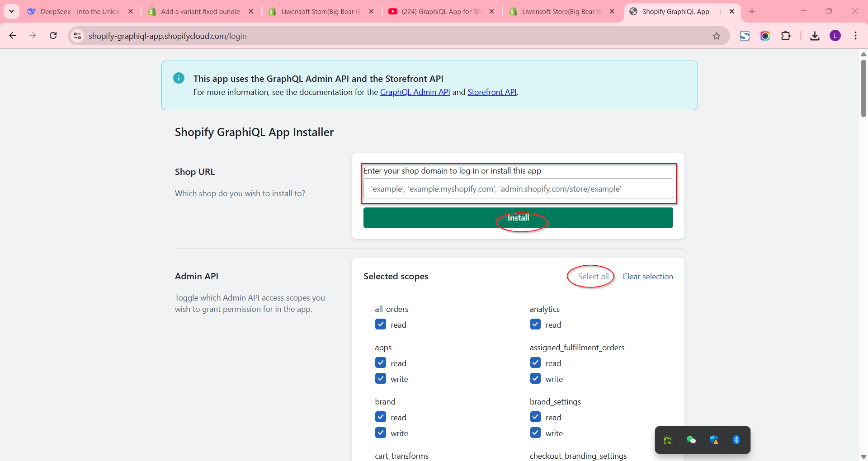Image resolution: width=868 pixels, height=461 pixels.
Task: Toggle assigned_fulfillment_orders read checkbox
Action: (x=535, y=363)
